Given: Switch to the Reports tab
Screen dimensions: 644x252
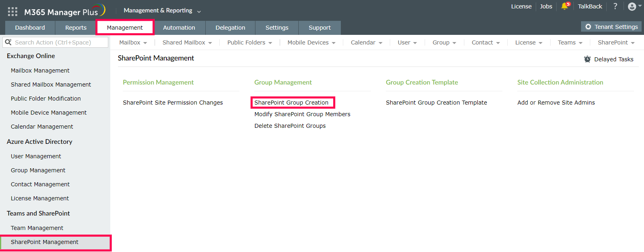Looking at the screenshot, I should click(76, 28).
